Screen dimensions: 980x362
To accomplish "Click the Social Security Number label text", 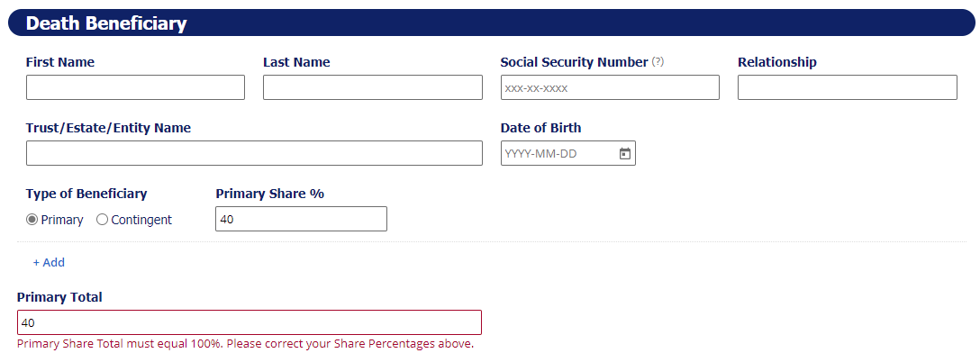I will [575, 62].
